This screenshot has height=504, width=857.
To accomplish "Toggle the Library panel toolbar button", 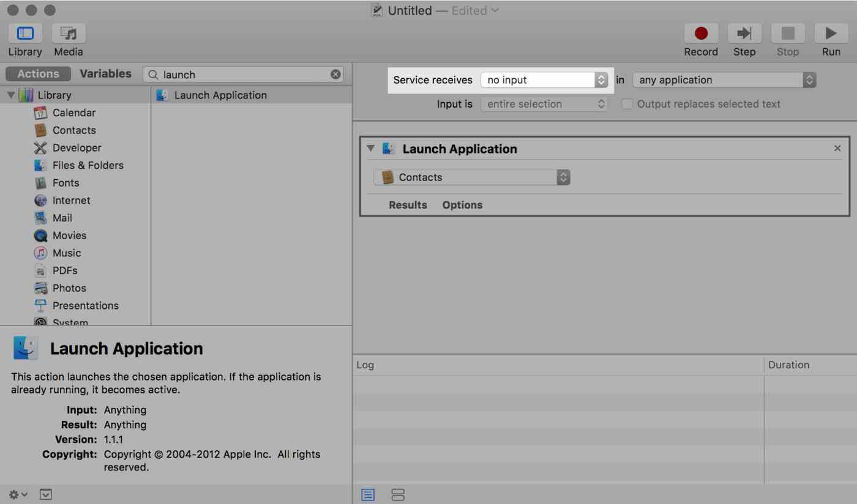I will (x=25, y=34).
